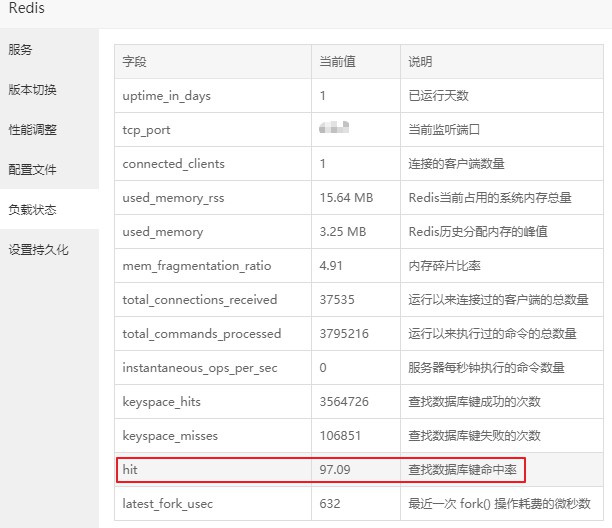Click the Redis window title
This screenshot has width=612, height=528.
(27, 8)
